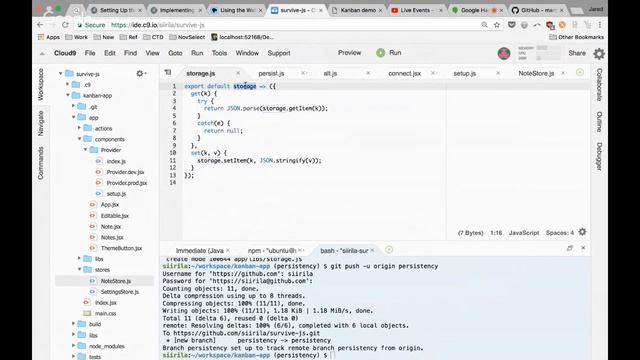The height and width of the screenshot is (360, 640).
Task: Click the Share button
Action: pyautogui.click(x=577, y=53)
